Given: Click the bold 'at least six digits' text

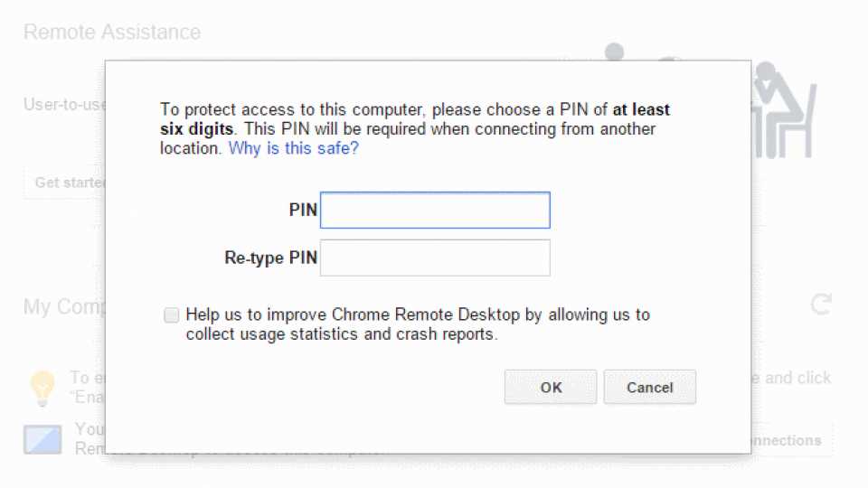Looking at the screenshot, I should point(415,119).
